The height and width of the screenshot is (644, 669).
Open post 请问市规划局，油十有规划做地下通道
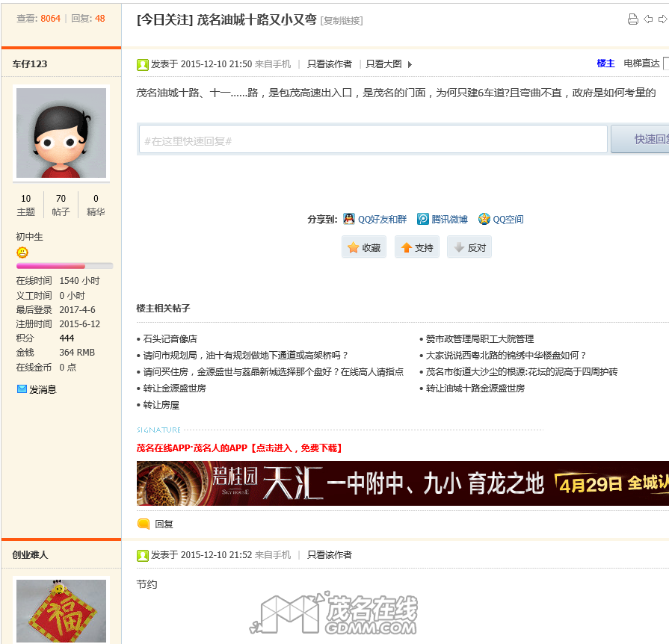(246, 356)
